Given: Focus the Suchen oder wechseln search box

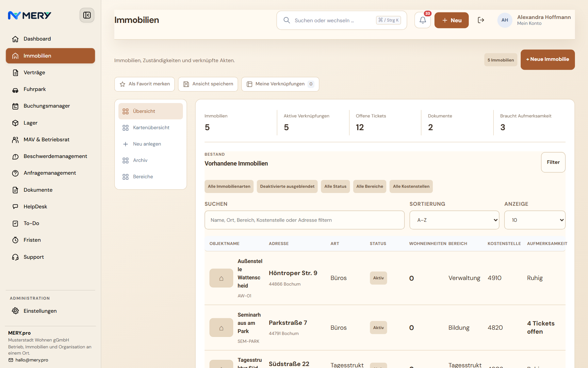Looking at the screenshot, I should 342,20.
